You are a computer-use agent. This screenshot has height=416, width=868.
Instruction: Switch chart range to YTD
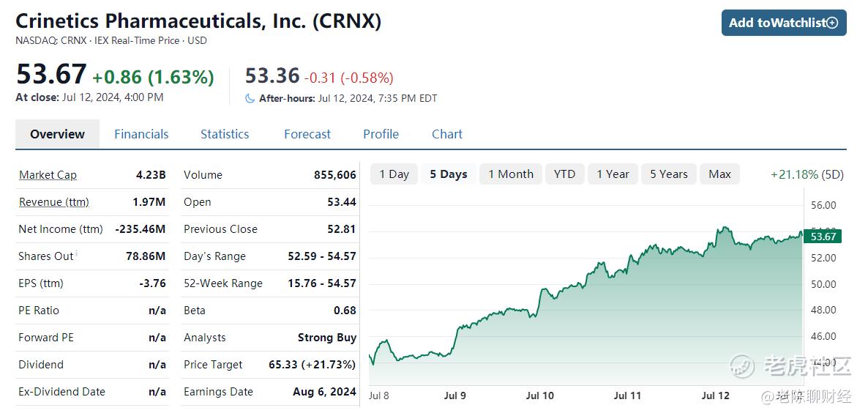click(565, 174)
